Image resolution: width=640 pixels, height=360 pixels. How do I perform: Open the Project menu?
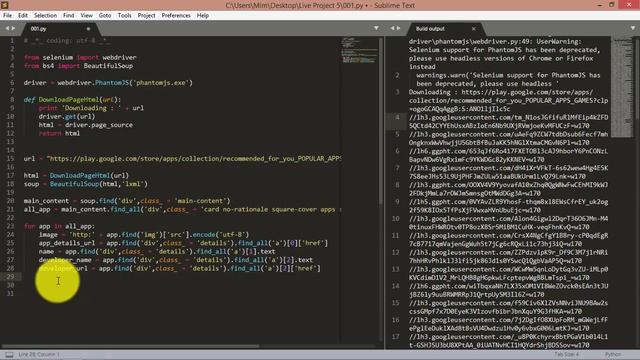click(x=147, y=16)
